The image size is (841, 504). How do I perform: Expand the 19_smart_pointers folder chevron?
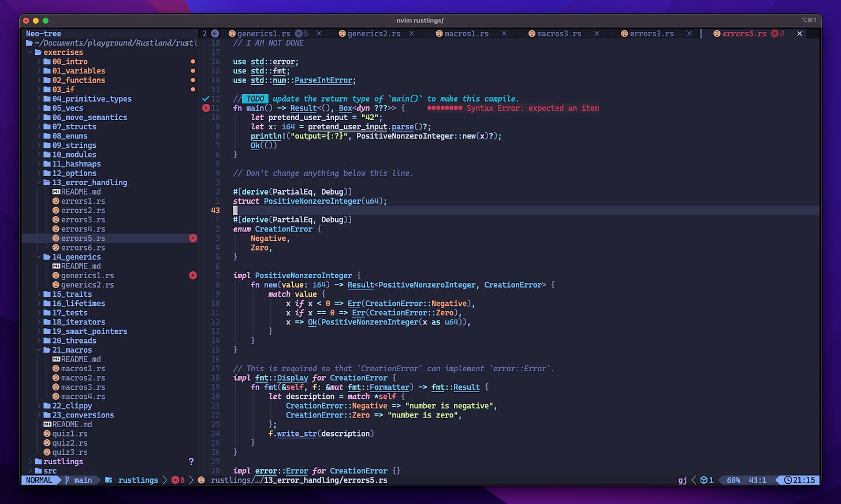pos(39,331)
